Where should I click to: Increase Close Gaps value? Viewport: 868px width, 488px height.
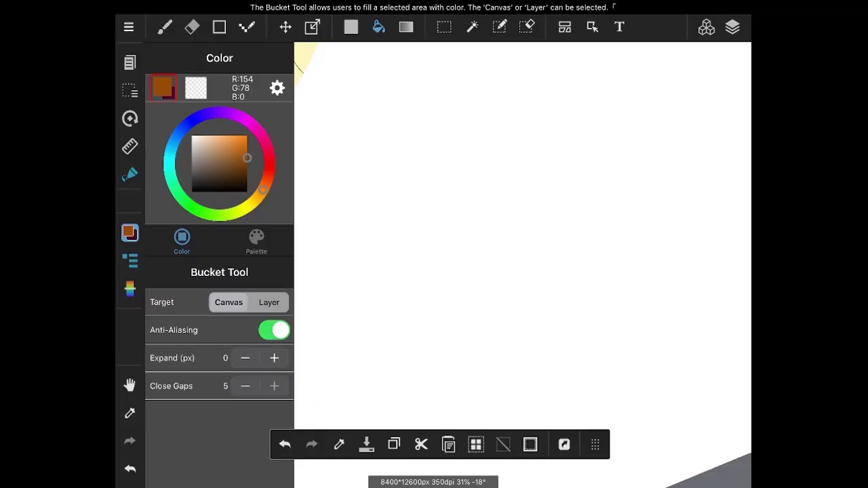click(x=275, y=386)
